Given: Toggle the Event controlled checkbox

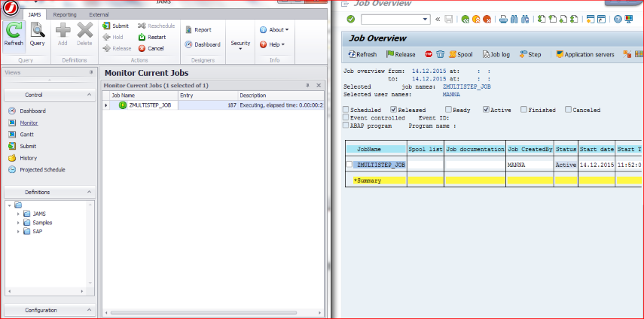Looking at the screenshot, I should click(346, 117).
